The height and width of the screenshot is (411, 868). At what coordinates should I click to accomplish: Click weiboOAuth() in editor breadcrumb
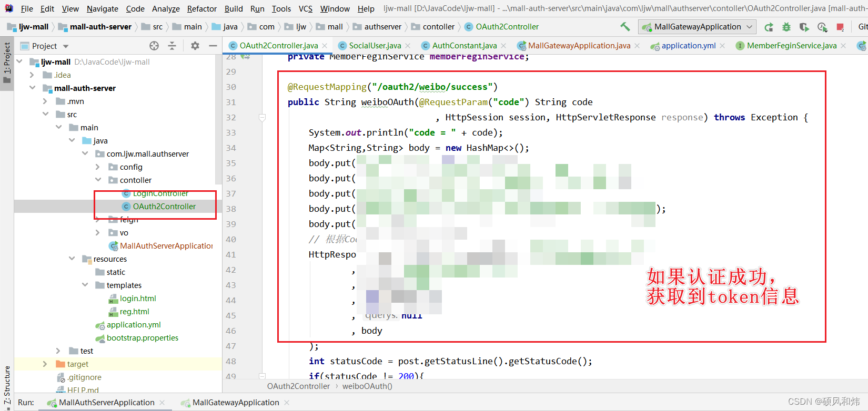pos(367,386)
